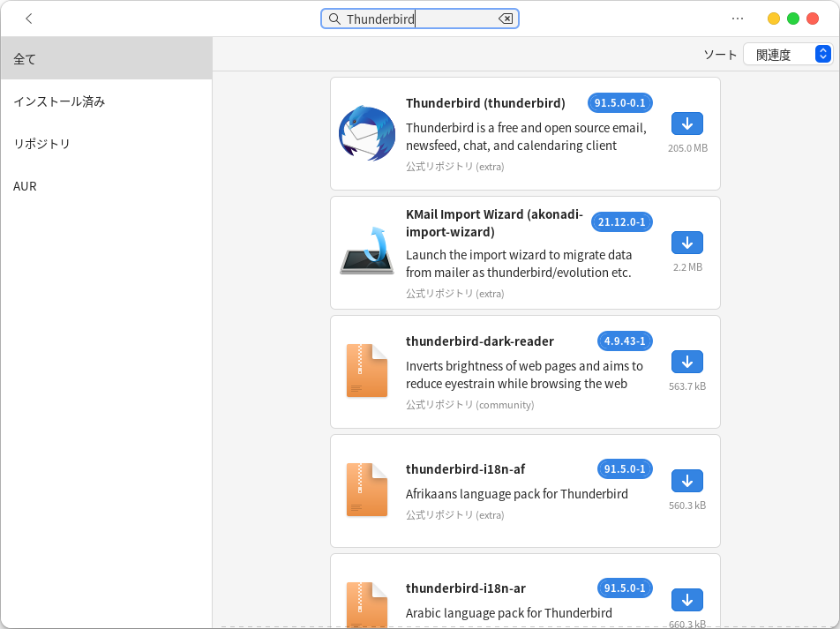Click version badge 91.5.0-0.1
The height and width of the screenshot is (629, 840).
(619, 103)
